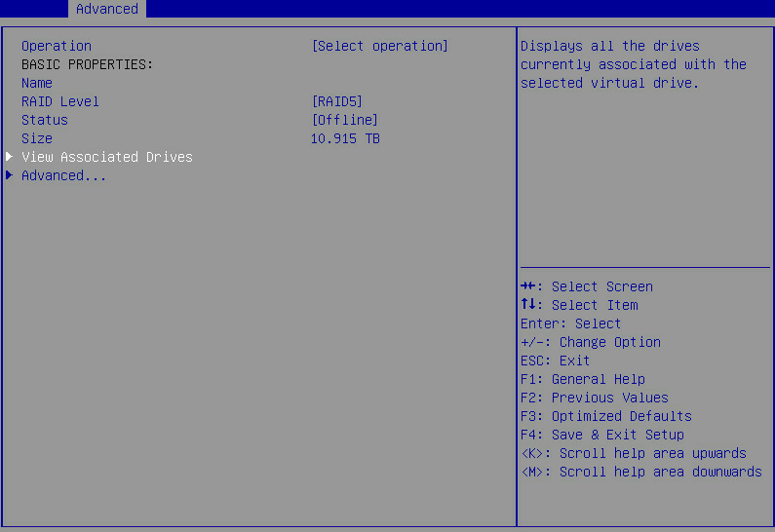The width and height of the screenshot is (775, 532).
Task: Open View Associated Drives submenu
Action: [107, 157]
